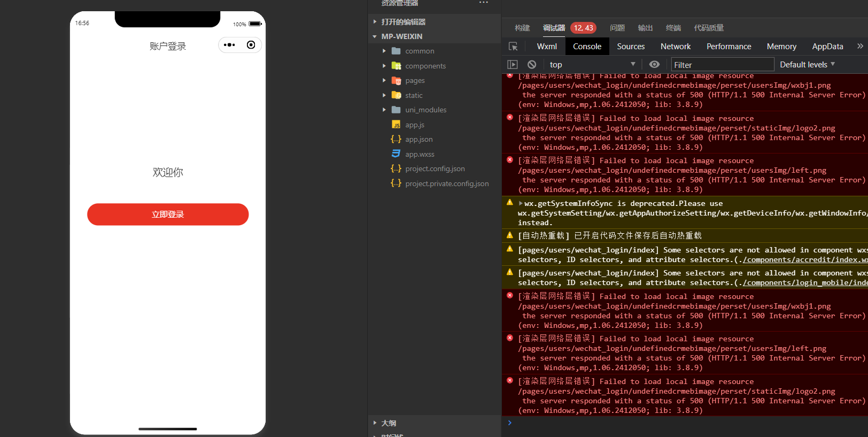The image size is (868, 437).
Task: Open the mini program three-dots menu
Action: click(x=229, y=45)
